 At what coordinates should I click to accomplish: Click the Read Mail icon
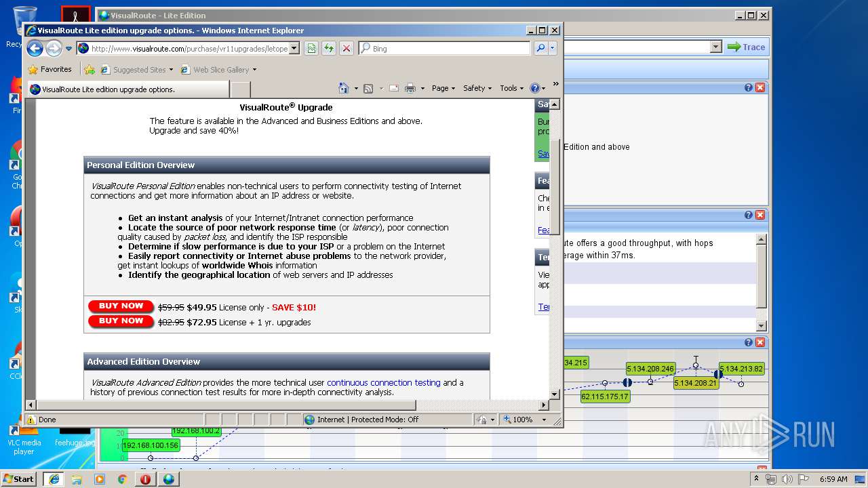click(393, 88)
